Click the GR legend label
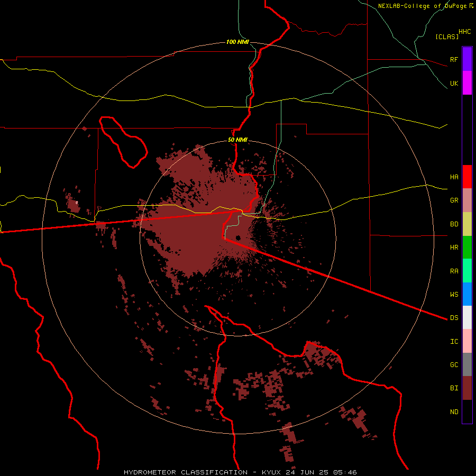 click(x=454, y=200)
